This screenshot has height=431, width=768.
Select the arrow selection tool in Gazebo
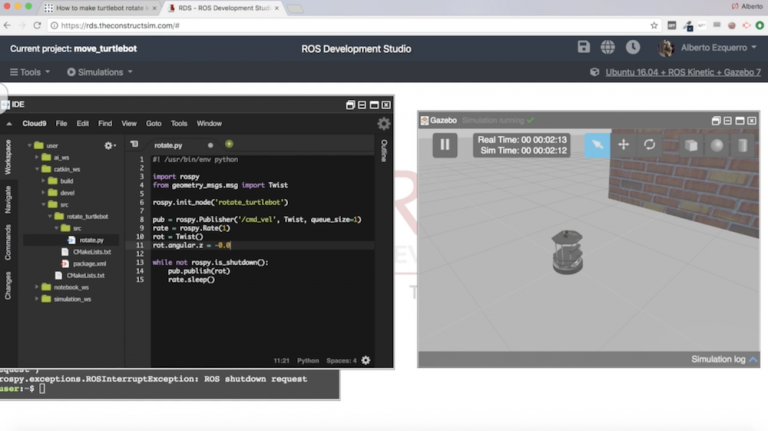click(x=597, y=145)
